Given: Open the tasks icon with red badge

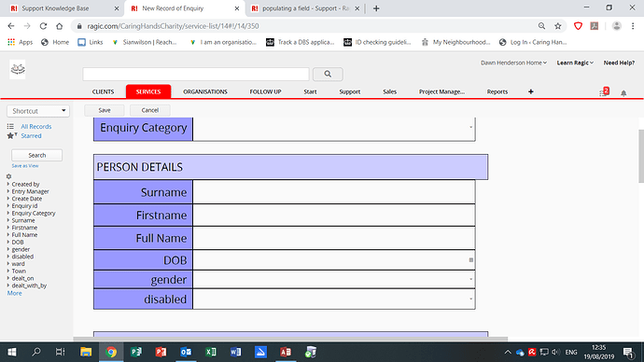Looking at the screenshot, I should (x=604, y=92).
